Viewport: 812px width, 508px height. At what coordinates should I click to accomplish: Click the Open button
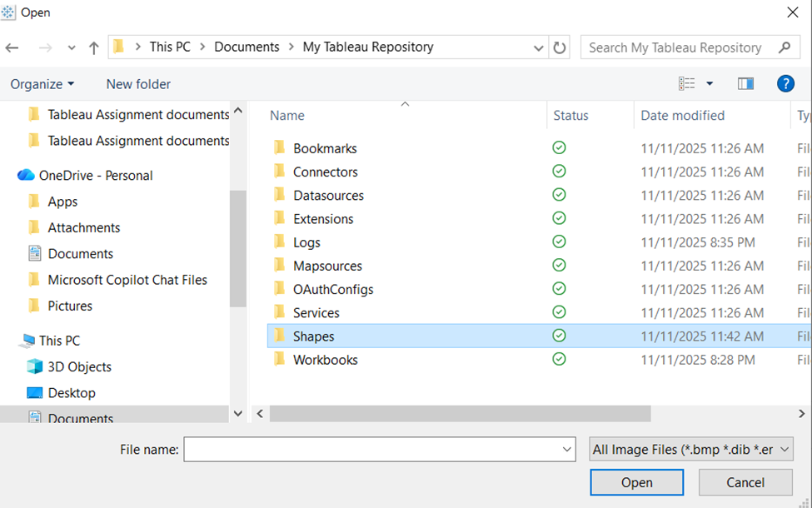pos(636,482)
